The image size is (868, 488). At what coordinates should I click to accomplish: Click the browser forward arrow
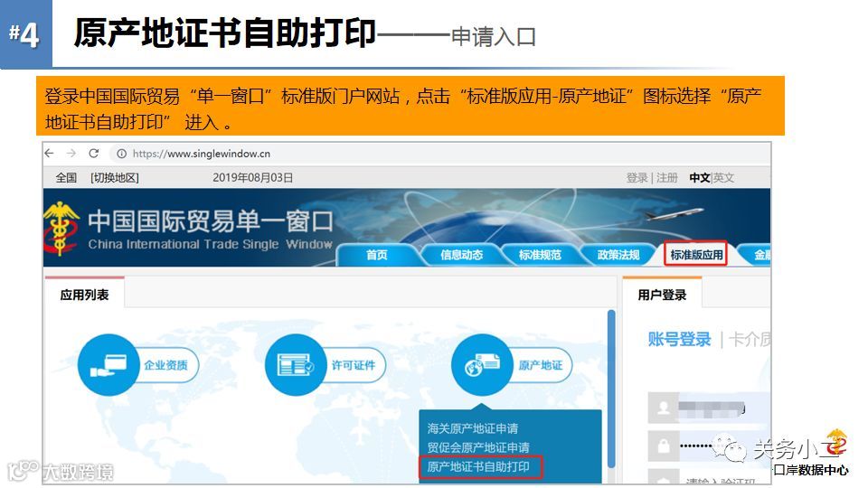71,154
